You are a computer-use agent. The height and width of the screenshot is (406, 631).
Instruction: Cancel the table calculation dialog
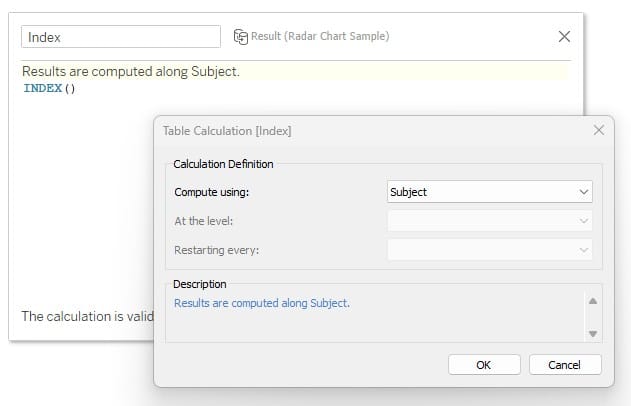565,365
